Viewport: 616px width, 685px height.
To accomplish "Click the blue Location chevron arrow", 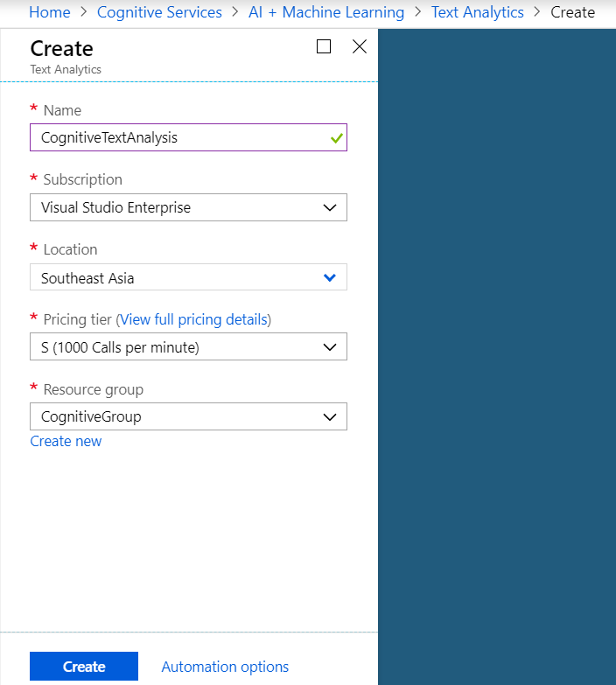I will click(x=330, y=277).
